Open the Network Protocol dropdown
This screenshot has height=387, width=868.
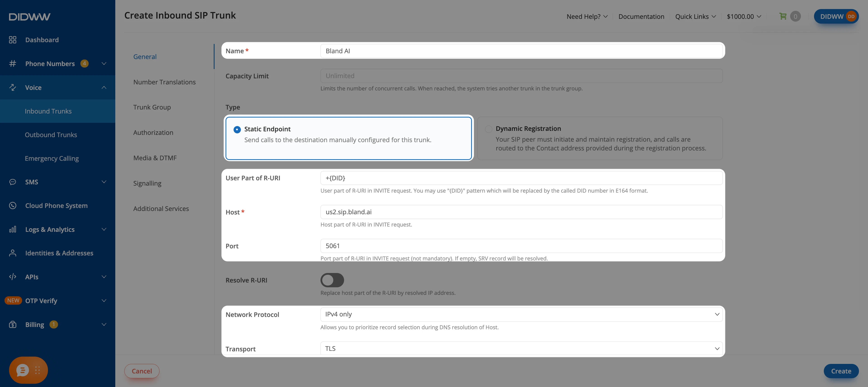[521, 314]
